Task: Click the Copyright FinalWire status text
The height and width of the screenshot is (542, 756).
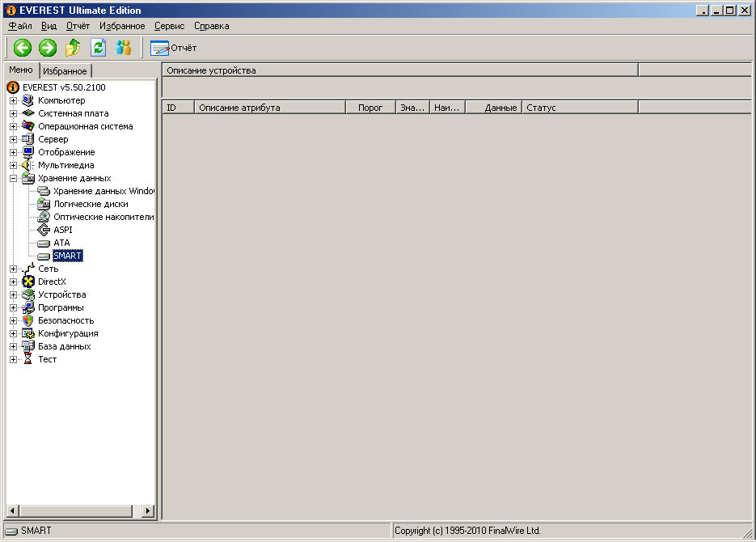Action: (x=467, y=531)
